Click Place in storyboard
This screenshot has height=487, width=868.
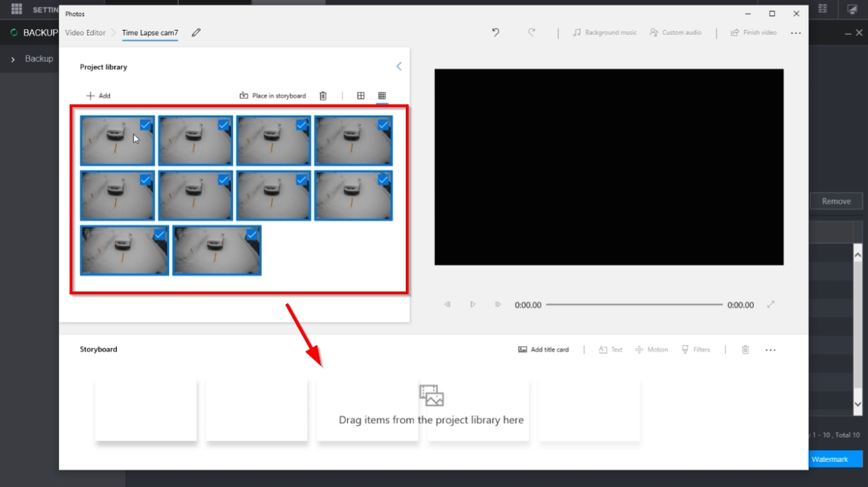pos(272,96)
